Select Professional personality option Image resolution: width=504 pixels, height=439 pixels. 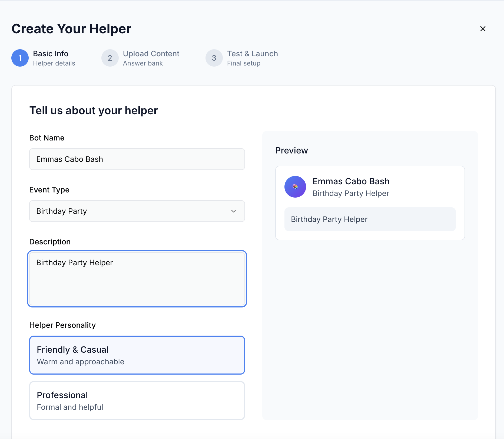pyautogui.click(x=137, y=401)
